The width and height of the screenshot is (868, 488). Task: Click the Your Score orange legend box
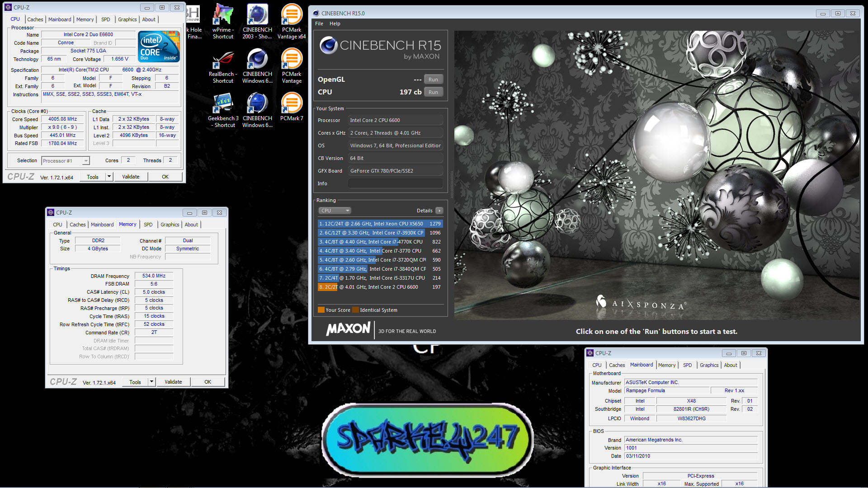coord(321,310)
